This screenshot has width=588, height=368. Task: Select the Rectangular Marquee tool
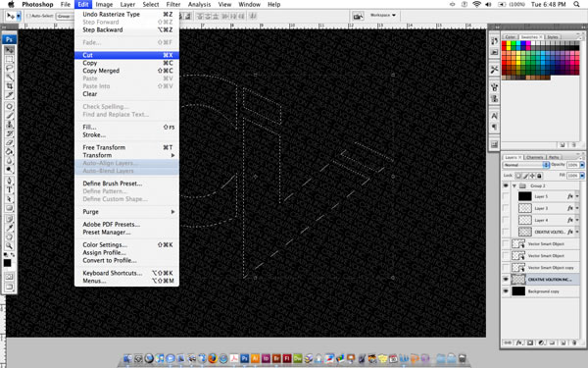pyautogui.click(x=10, y=59)
